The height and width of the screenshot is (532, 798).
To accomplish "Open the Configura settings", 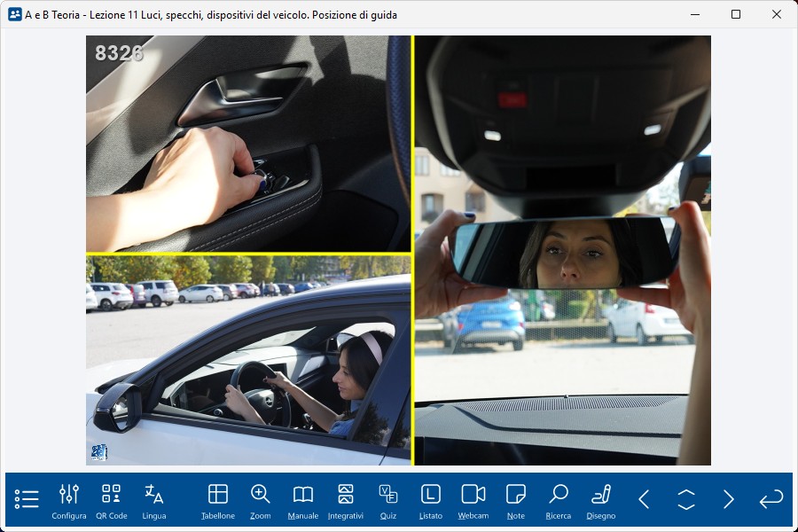I will [x=69, y=501].
